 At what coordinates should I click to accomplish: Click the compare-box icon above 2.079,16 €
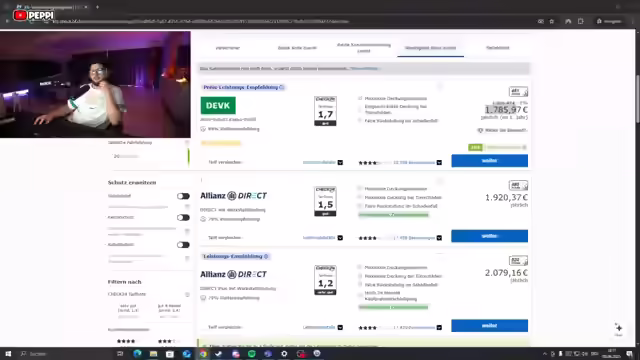(x=518, y=260)
